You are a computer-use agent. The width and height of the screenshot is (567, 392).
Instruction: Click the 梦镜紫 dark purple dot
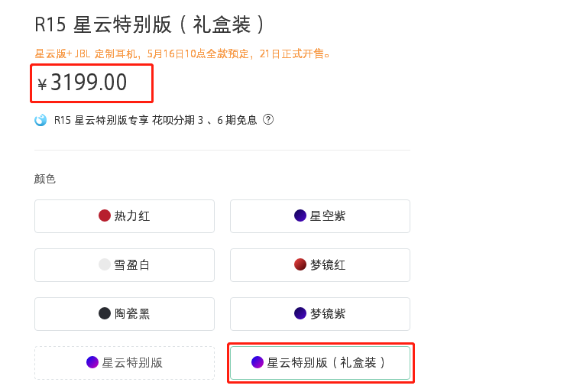pyautogui.click(x=300, y=314)
